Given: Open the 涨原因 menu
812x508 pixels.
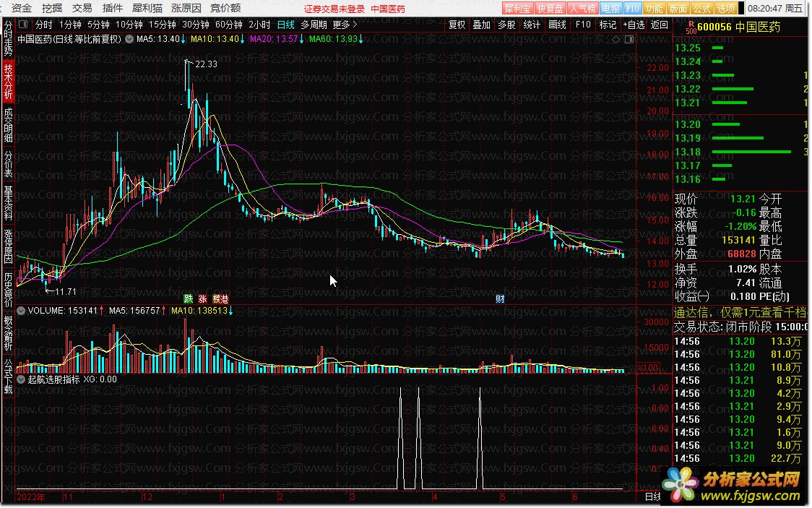Looking at the screenshot, I should (x=186, y=8).
